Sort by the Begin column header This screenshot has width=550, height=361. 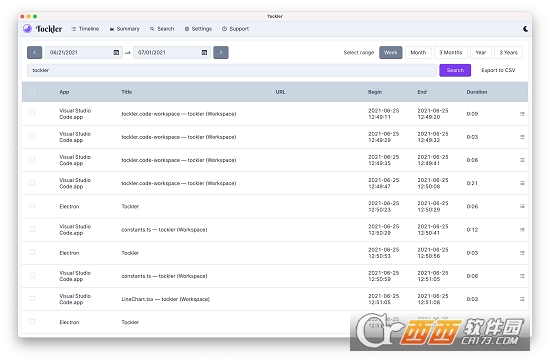[375, 92]
